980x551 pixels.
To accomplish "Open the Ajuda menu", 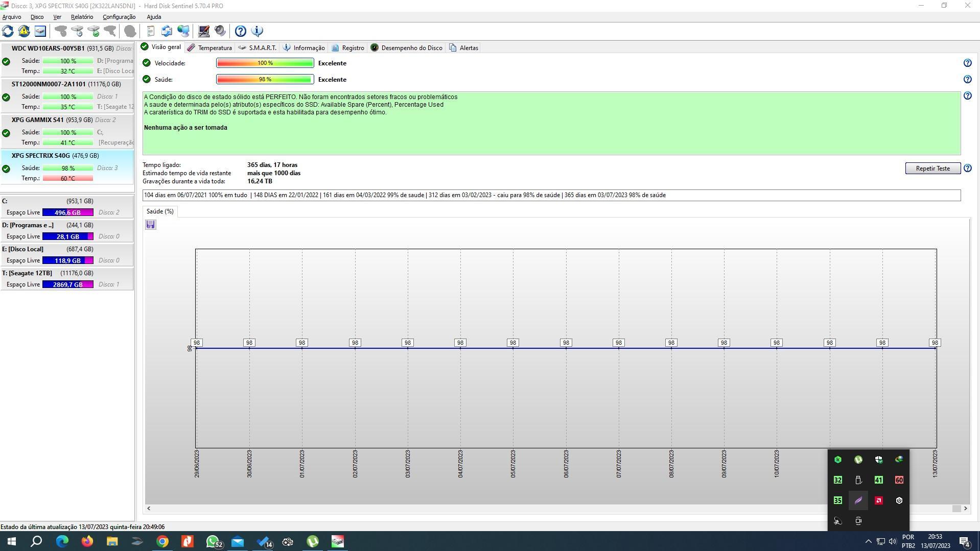I will (x=154, y=17).
